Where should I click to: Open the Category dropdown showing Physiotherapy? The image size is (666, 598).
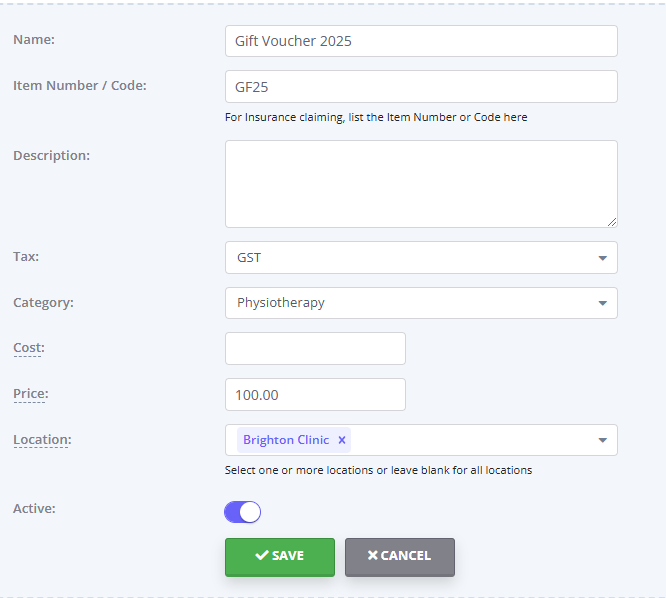pos(421,303)
